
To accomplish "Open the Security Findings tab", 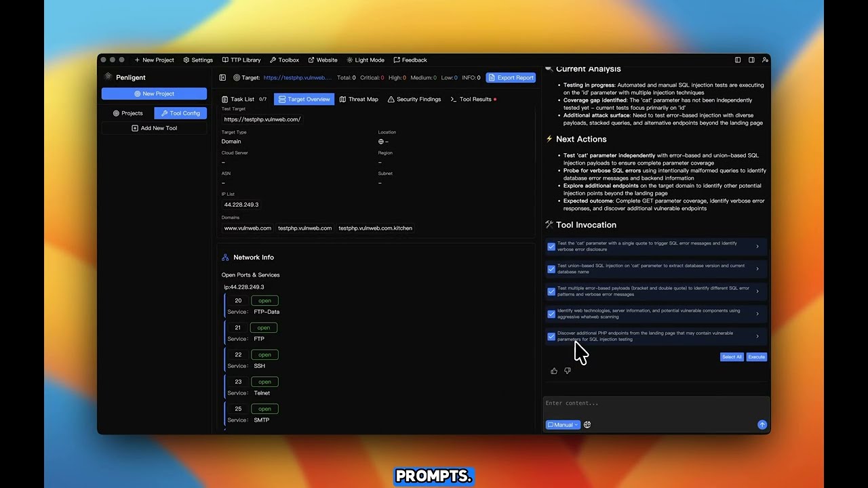I will coord(414,99).
